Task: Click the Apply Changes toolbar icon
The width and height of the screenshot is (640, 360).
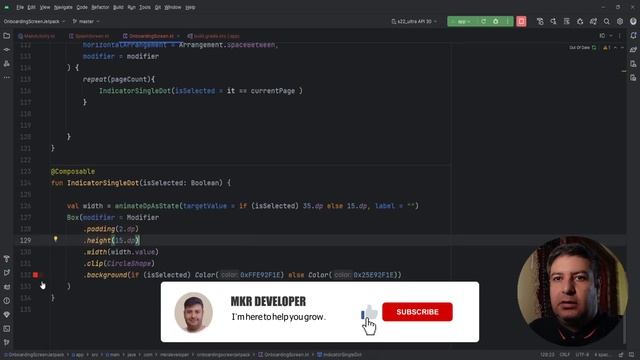Action: tap(540, 21)
